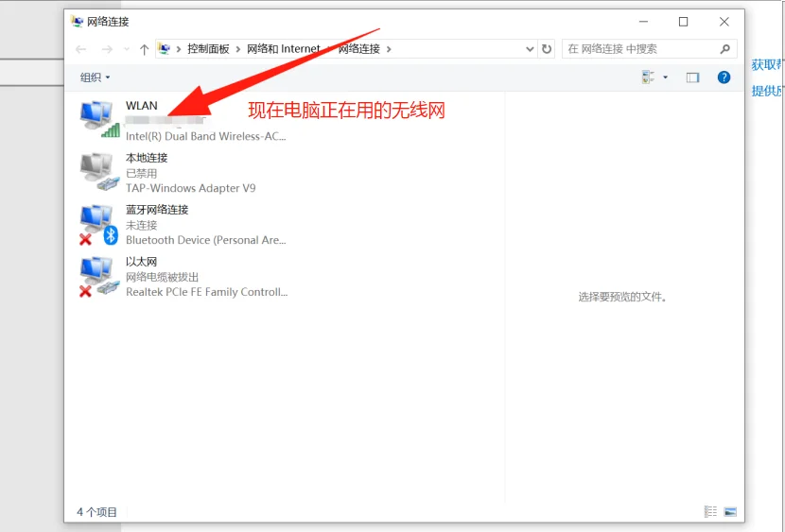Refresh the 网络连接 folder view
The height and width of the screenshot is (532, 785).
(x=547, y=49)
